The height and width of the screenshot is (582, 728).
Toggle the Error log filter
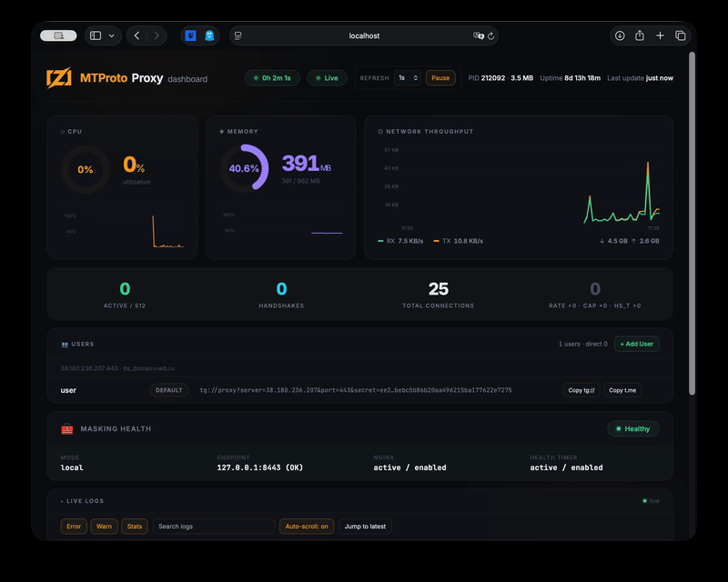click(74, 527)
